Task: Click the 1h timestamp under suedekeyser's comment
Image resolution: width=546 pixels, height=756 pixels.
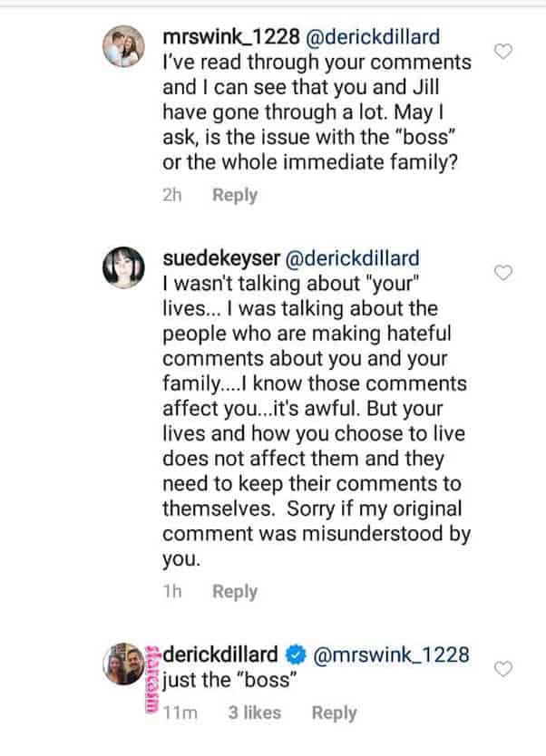Action: 171,591
